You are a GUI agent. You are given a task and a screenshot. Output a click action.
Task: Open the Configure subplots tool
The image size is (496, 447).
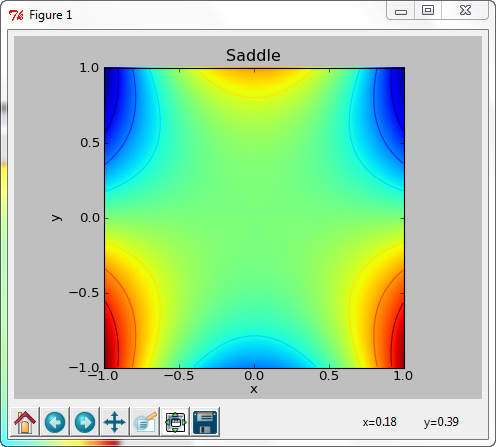[175, 422]
